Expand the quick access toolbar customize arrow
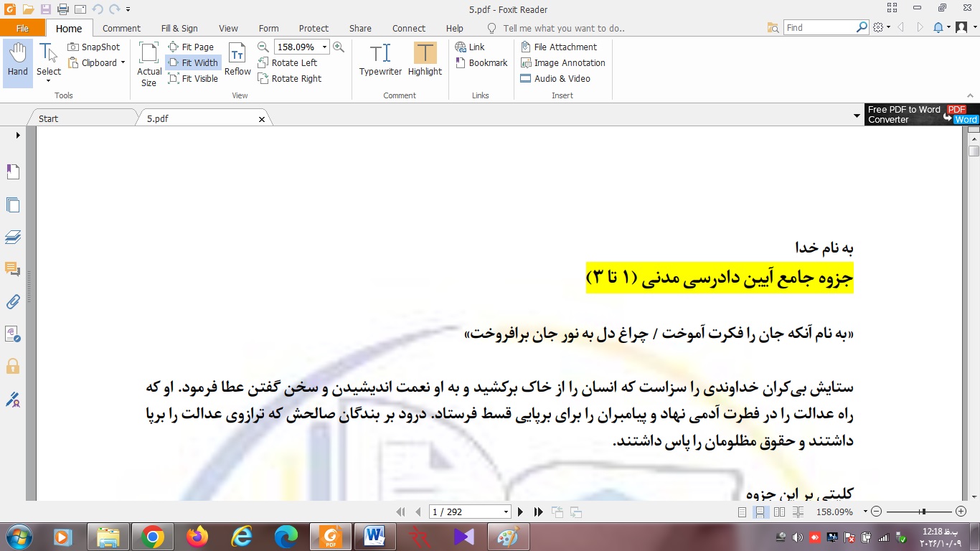This screenshot has height=551, width=980. pyautogui.click(x=128, y=10)
